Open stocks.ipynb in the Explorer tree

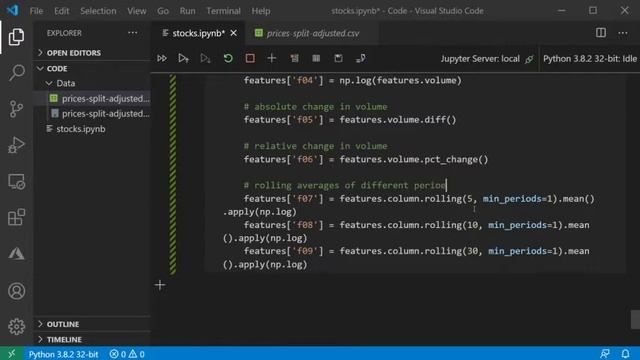[92, 129]
